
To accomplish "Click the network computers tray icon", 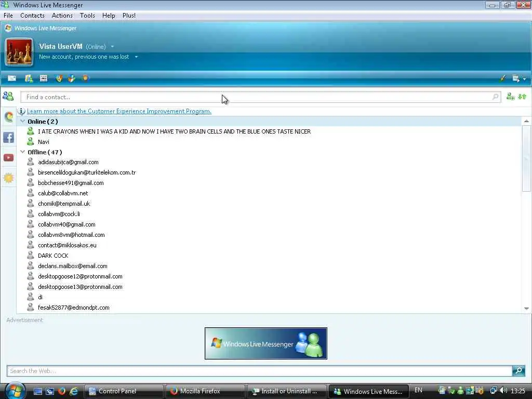I will click(x=494, y=391).
